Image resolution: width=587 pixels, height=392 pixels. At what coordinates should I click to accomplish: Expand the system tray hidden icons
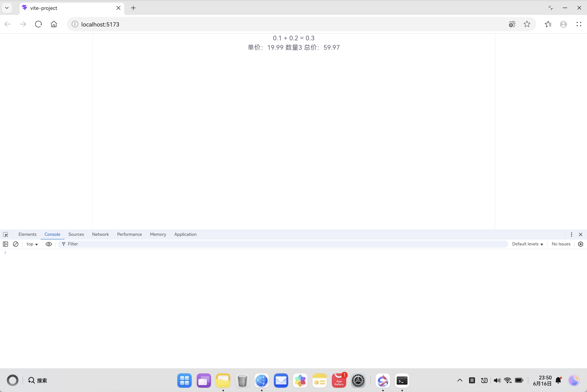point(460,380)
